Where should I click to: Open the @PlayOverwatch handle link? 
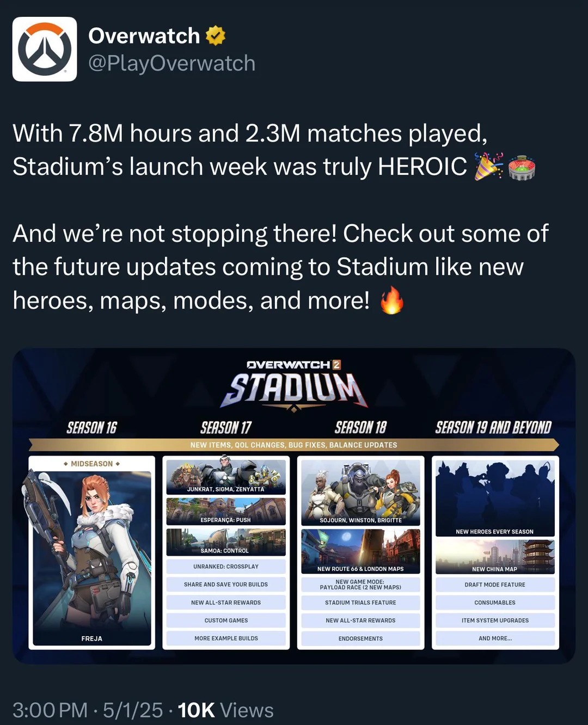(171, 63)
